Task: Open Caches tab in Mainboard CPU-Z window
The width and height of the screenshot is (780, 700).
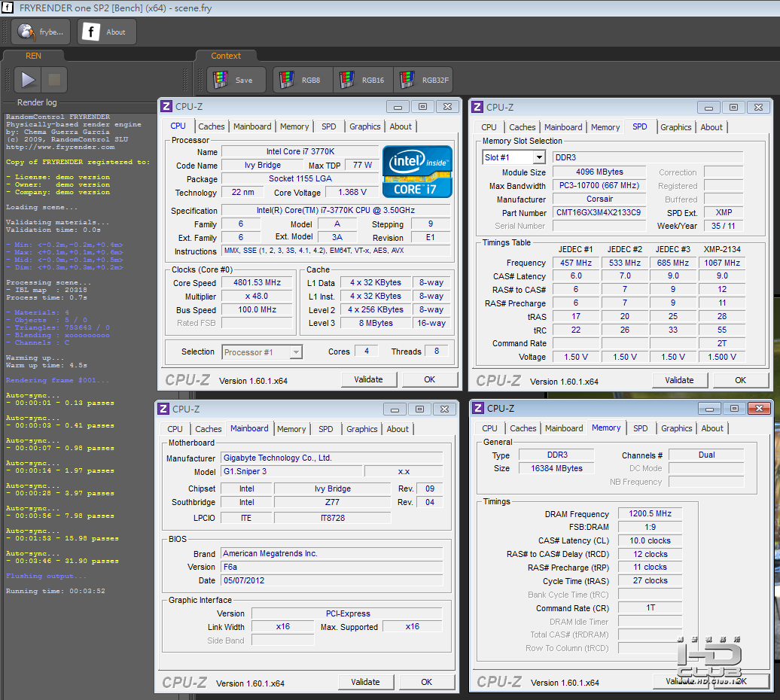Action: pos(209,429)
